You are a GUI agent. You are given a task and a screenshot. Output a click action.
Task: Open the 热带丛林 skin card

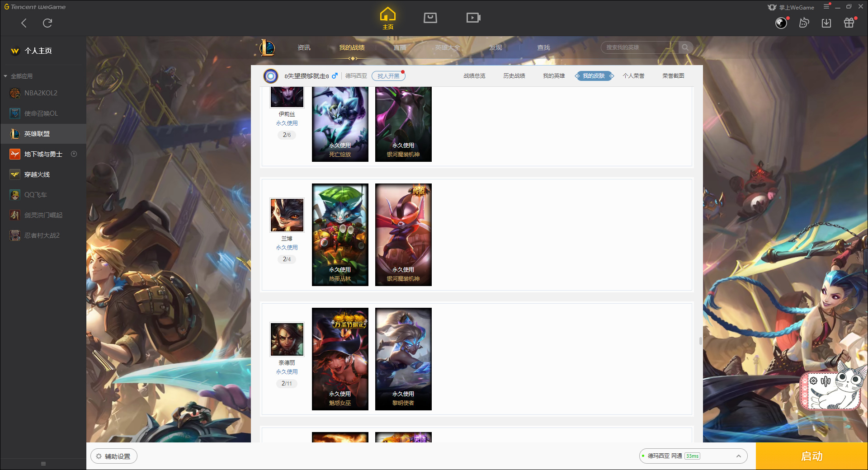pyautogui.click(x=340, y=235)
